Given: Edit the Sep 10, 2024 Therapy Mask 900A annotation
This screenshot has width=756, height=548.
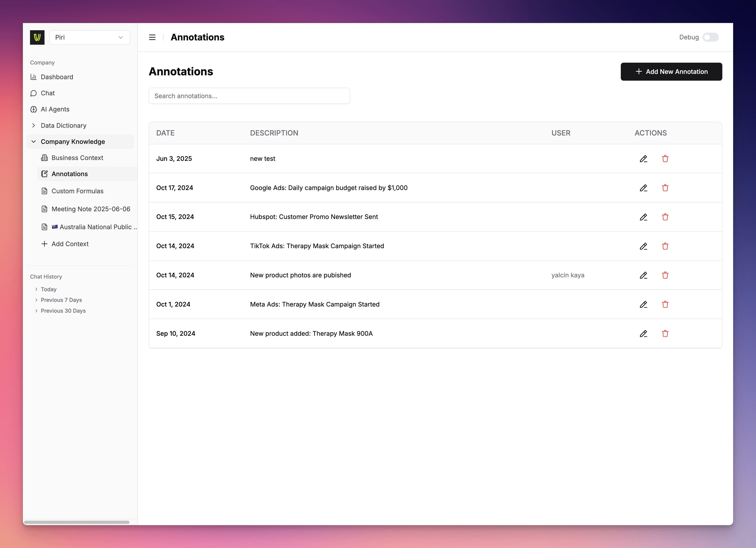Looking at the screenshot, I should (x=643, y=334).
